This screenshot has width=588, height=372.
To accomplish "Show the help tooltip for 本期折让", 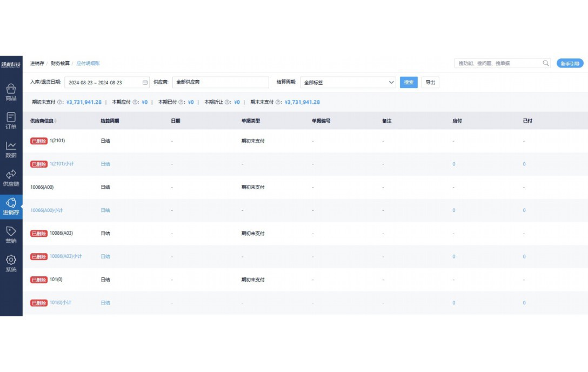I will tap(227, 102).
